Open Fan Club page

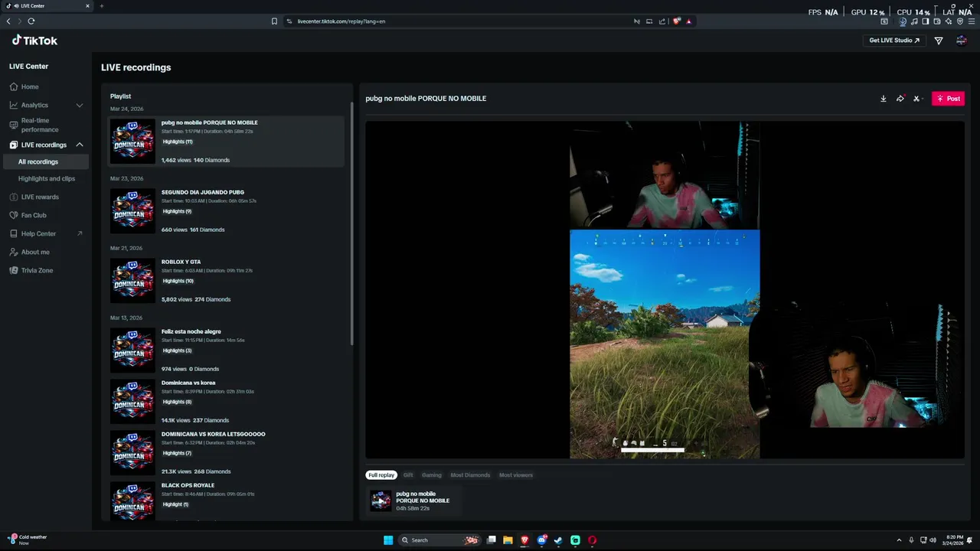[x=34, y=215]
